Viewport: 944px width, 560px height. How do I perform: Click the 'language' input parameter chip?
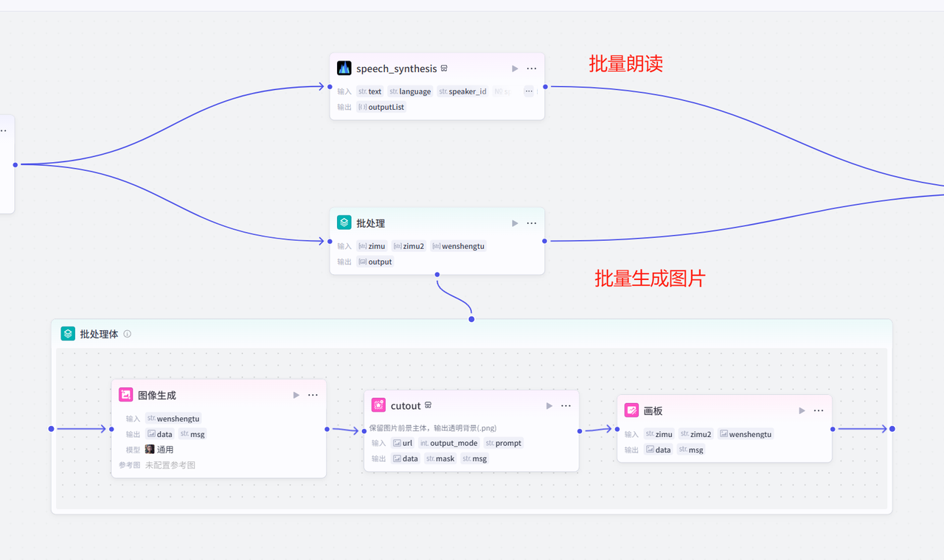(x=410, y=91)
